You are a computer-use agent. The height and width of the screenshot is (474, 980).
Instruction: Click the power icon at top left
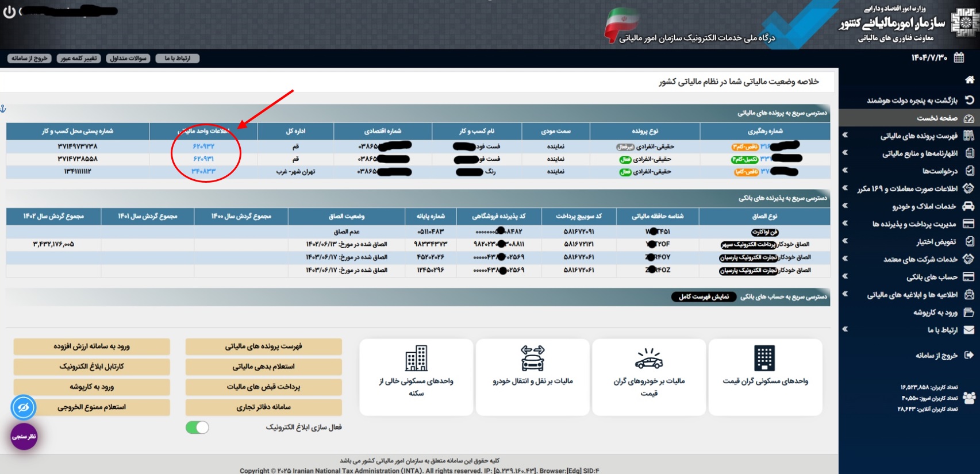tap(9, 11)
